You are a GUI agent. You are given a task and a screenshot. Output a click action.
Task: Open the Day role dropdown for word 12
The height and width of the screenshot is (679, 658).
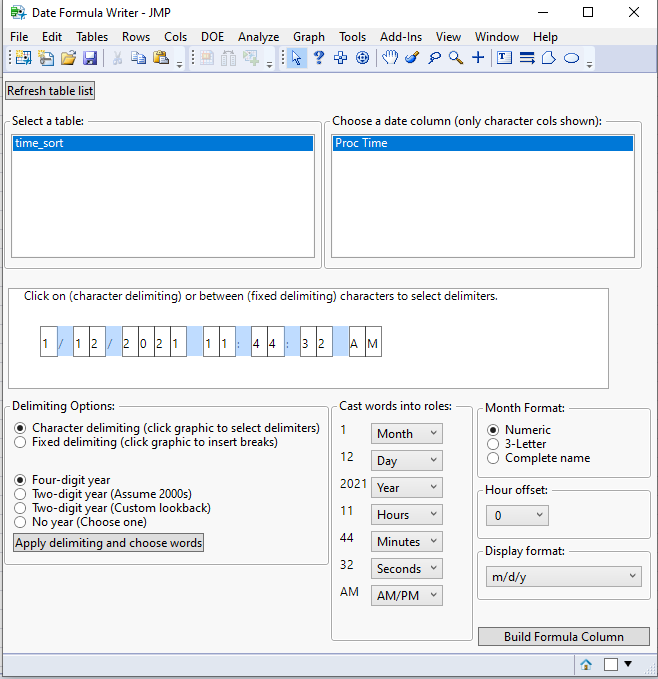pyautogui.click(x=406, y=461)
